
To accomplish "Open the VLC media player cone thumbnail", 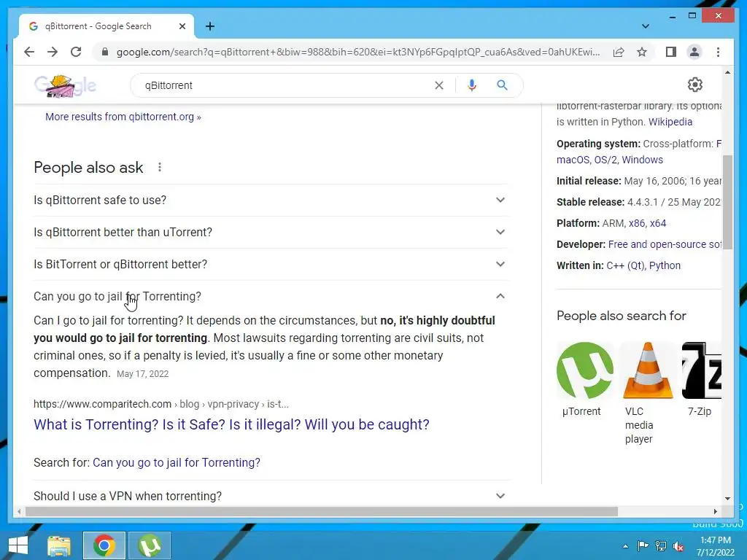I will (648, 370).
